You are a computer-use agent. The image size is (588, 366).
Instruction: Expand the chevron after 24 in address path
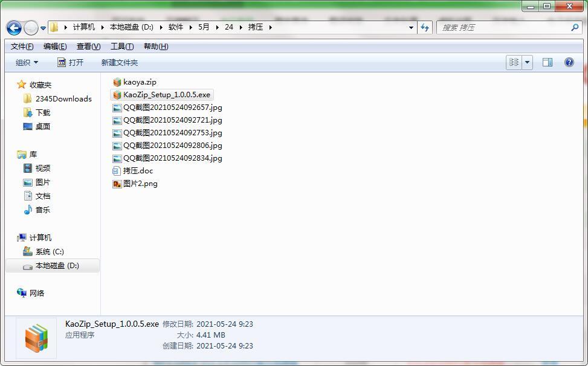coord(241,27)
